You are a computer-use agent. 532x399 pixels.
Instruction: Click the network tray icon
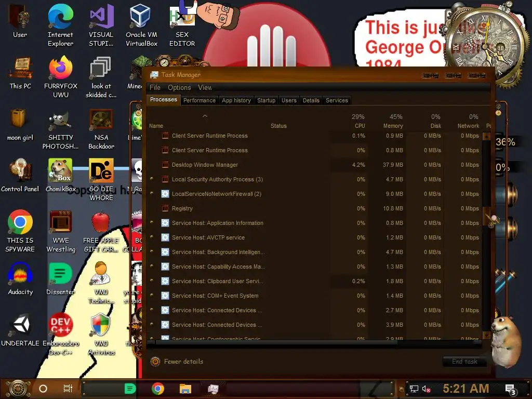414,389
